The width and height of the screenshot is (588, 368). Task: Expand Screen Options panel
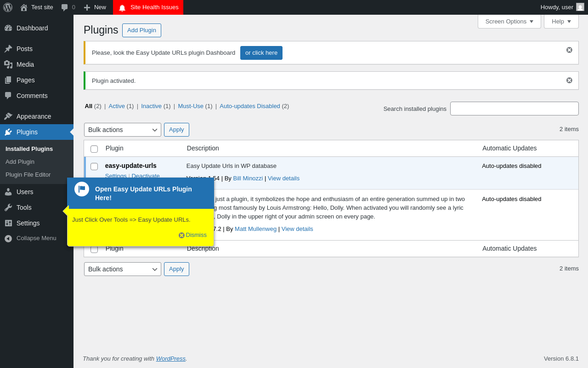pos(509,21)
